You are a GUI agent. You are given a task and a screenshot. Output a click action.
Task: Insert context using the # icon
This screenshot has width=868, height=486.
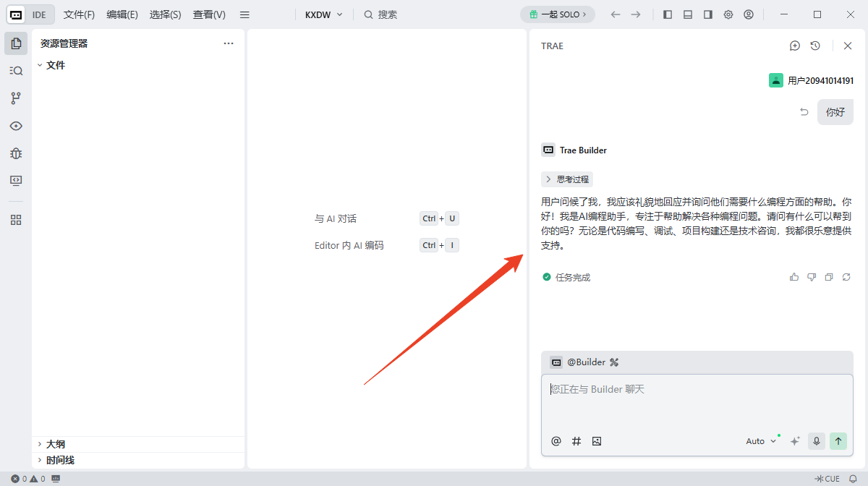[x=576, y=440]
